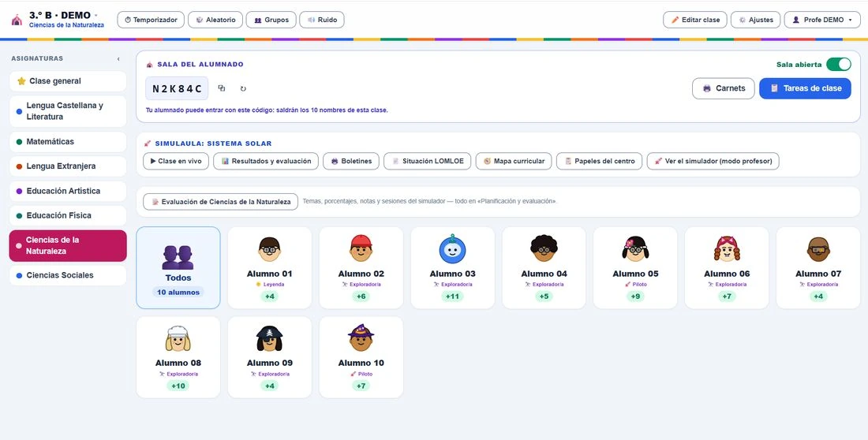This screenshot has width=868, height=440.
Task: Click the Alumno 09 name label
Action: (270, 363)
